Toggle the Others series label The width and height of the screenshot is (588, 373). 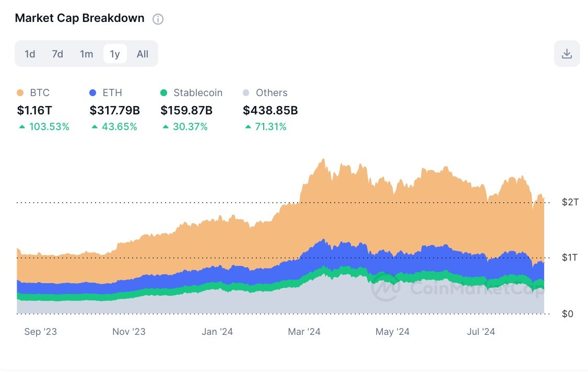pyautogui.click(x=272, y=92)
